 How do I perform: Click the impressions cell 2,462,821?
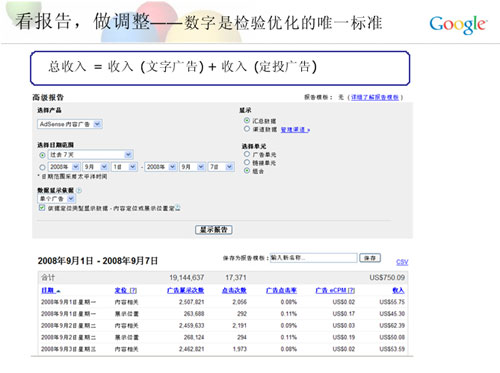[x=192, y=349]
